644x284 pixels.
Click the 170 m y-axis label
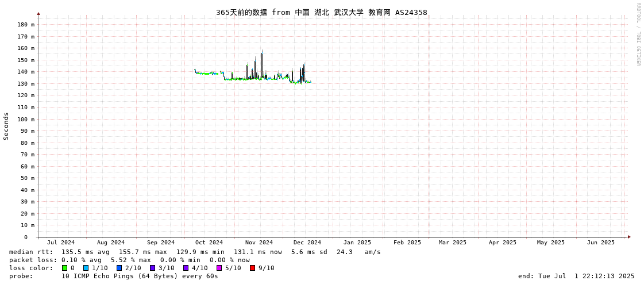[x=26, y=37]
